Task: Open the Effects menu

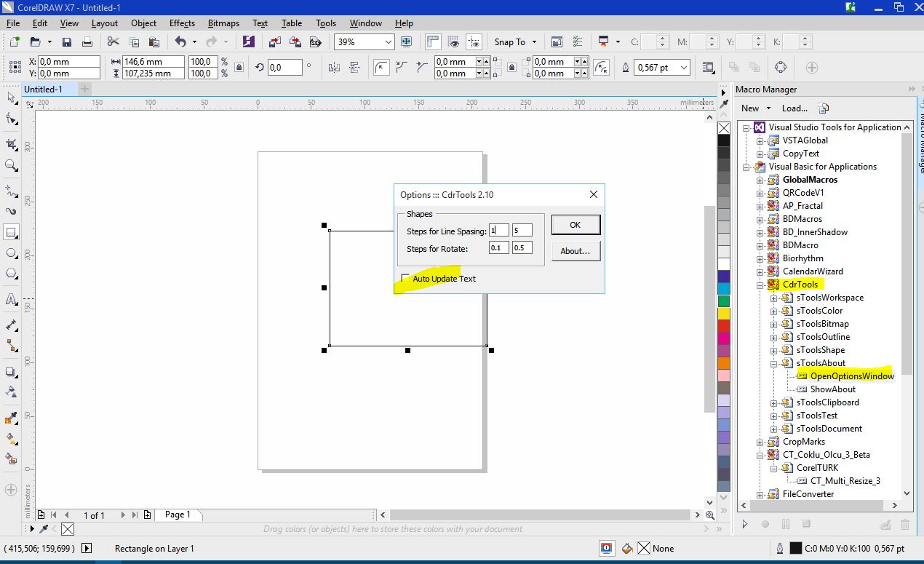Action: pos(182,23)
